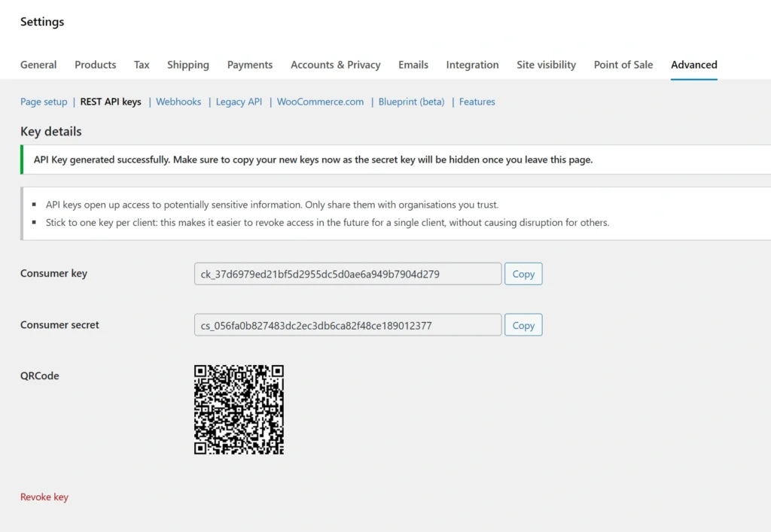The image size is (771, 532).
Task: Select the Consumer key input field
Action: [347, 273]
